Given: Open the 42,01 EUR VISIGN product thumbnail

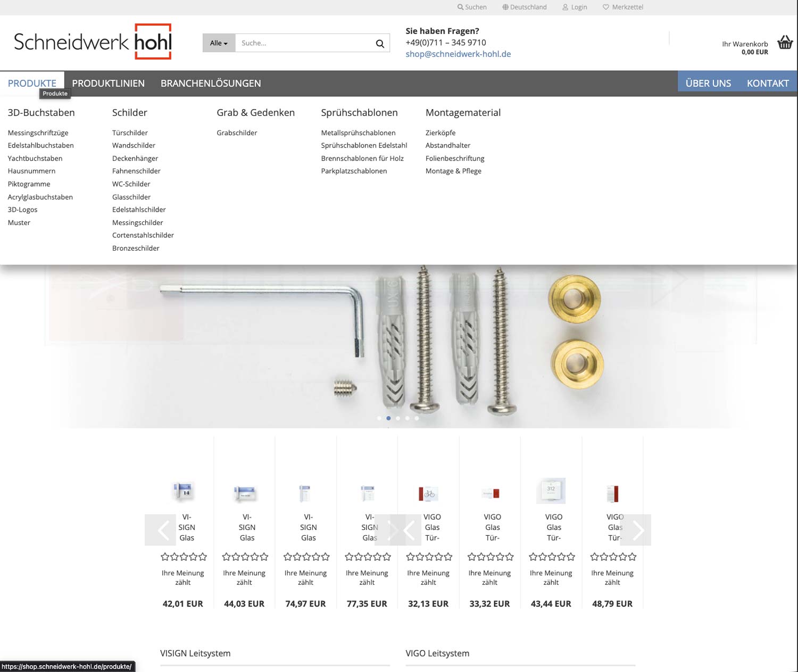Looking at the screenshot, I should point(183,492).
